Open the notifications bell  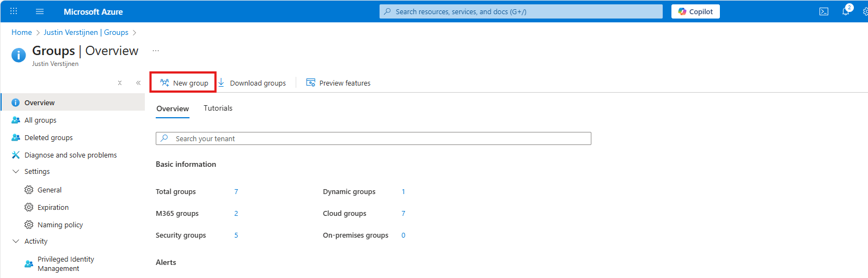point(846,11)
